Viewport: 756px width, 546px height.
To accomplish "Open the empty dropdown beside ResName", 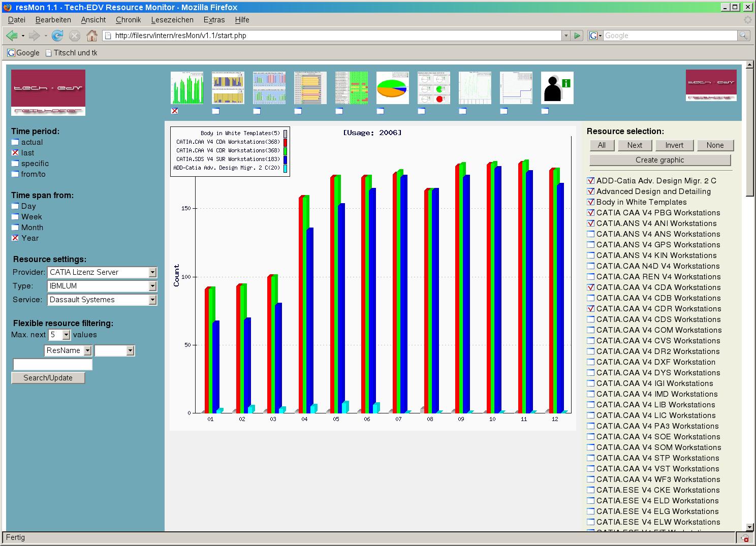I will pyautogui.click(x=115, y=350).
